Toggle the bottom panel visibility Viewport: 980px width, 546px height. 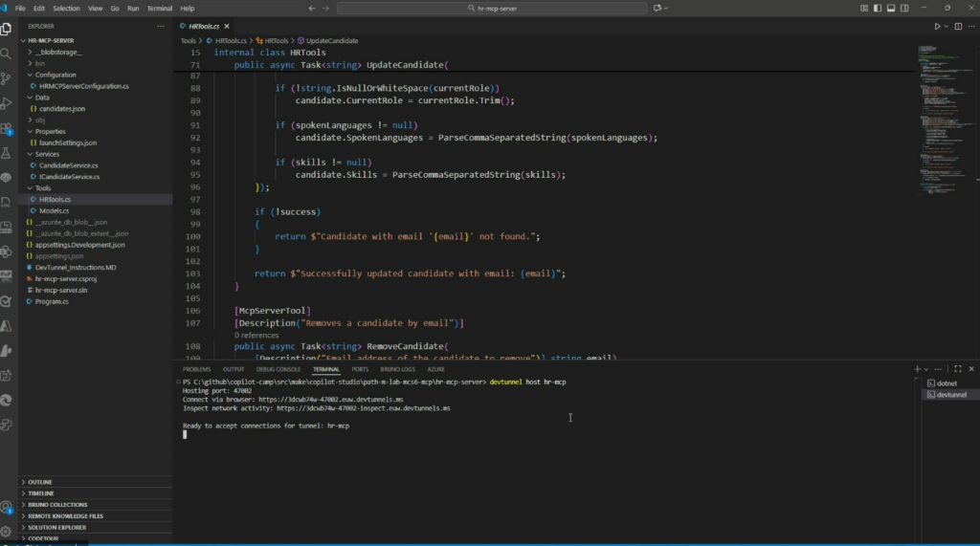tap(890, 8)
